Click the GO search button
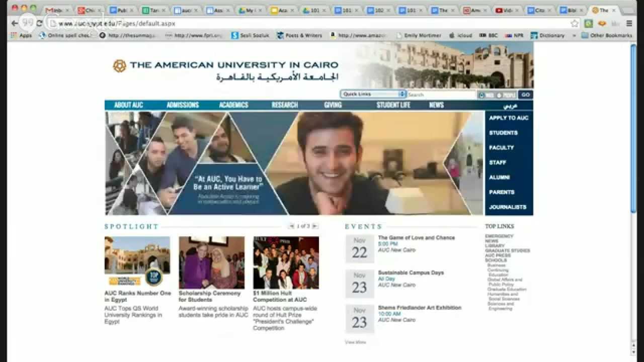 525,95
